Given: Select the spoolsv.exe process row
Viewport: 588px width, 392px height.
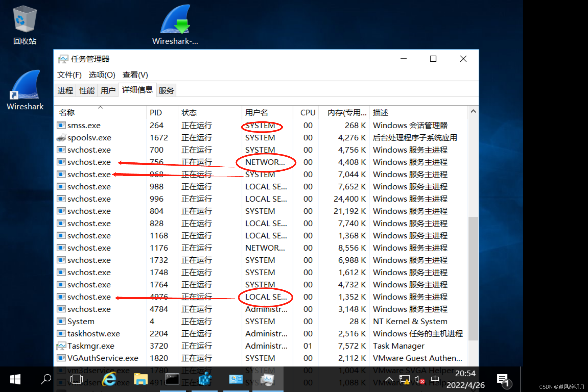Looking at the screenshot, I should 89,138.
